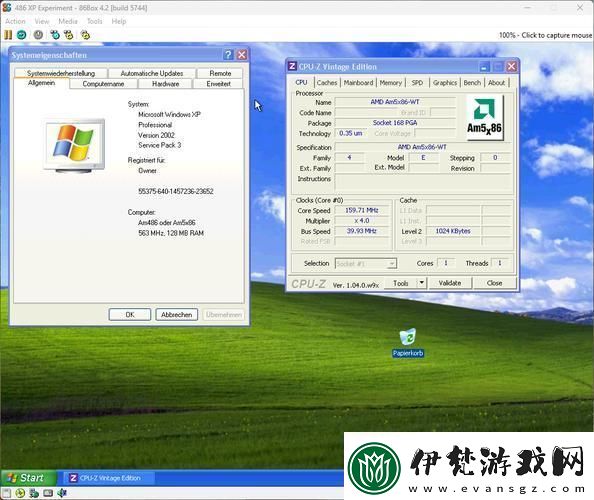The height and width of the screenshot is (500, 594).
Task: Click the help question mark in Systemeigenschaften
Action: pyautogui.click(x=228, y=55)
